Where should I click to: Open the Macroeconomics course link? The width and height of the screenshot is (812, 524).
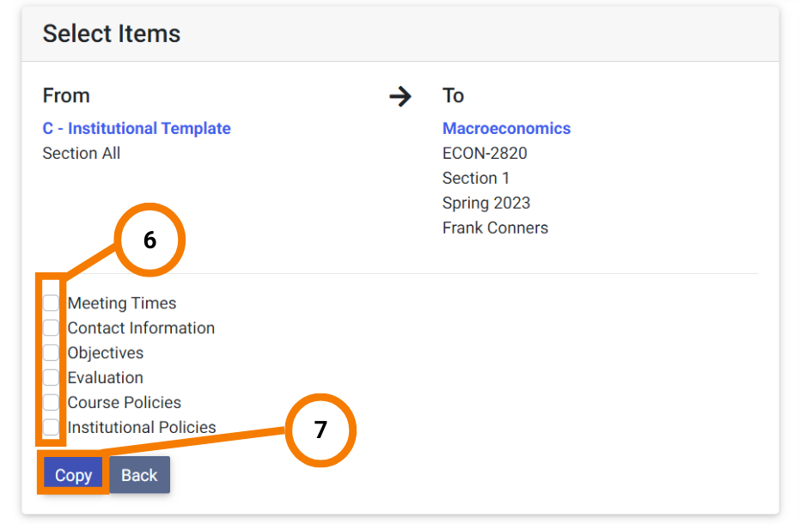click(x=506, y=128)
